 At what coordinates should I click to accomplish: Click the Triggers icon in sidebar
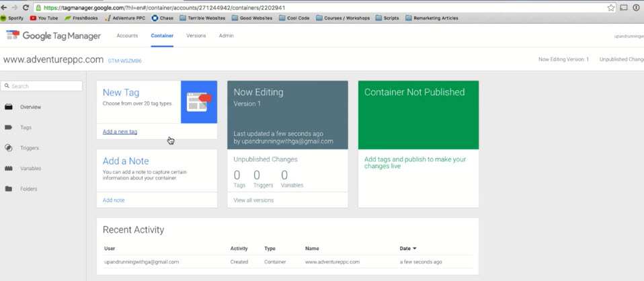9,148
